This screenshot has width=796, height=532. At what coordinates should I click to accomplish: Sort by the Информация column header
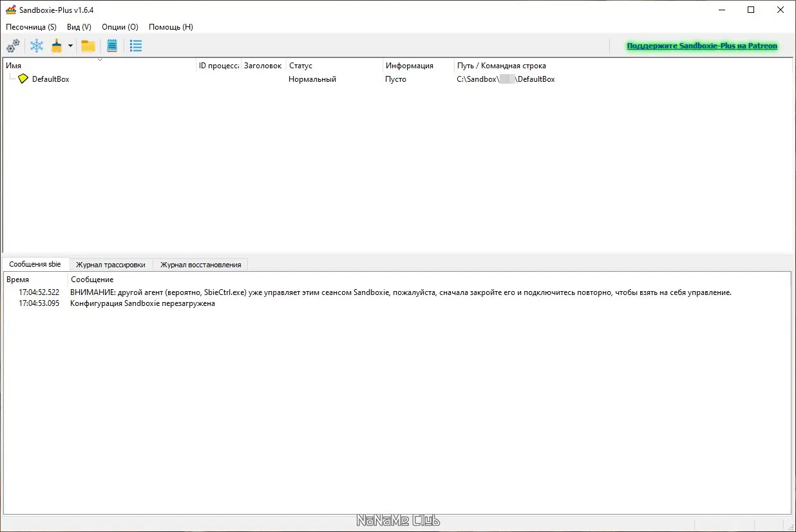coord(419,66)
